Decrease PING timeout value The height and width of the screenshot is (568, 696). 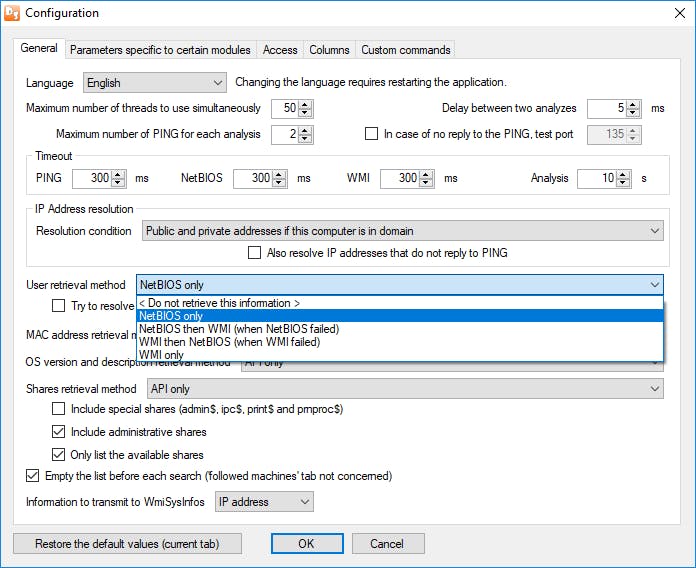point(118,182)
